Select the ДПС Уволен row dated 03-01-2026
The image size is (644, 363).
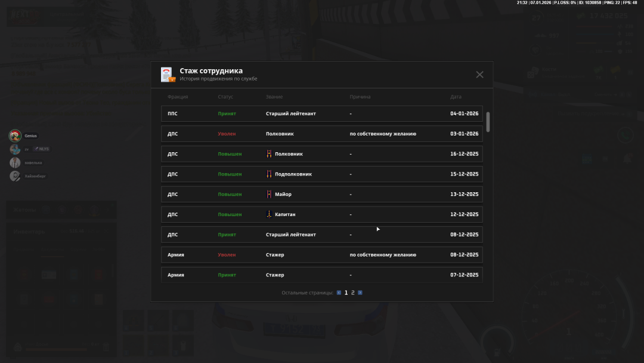(x=322, y=134)
